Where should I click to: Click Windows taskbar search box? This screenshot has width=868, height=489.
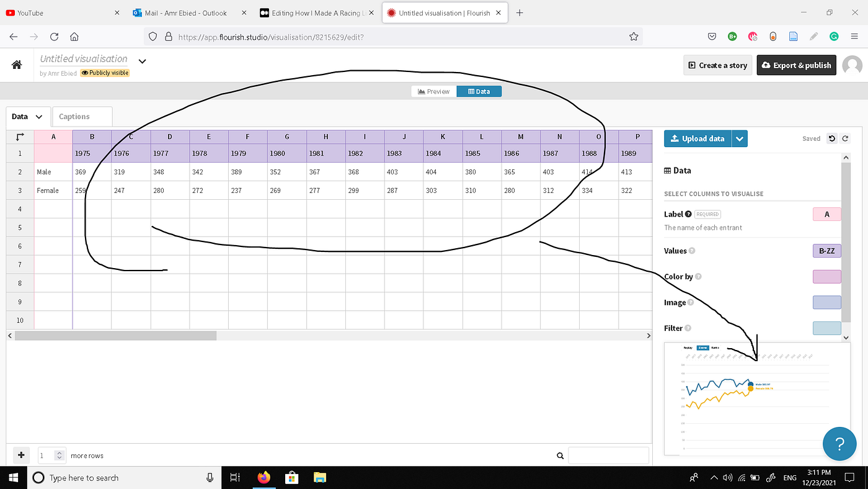(124, 477)
